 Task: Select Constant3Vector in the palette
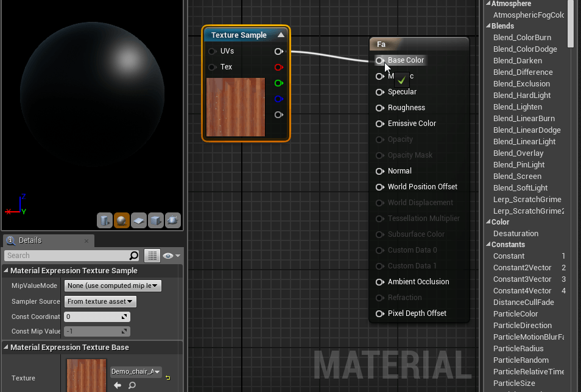522,279
